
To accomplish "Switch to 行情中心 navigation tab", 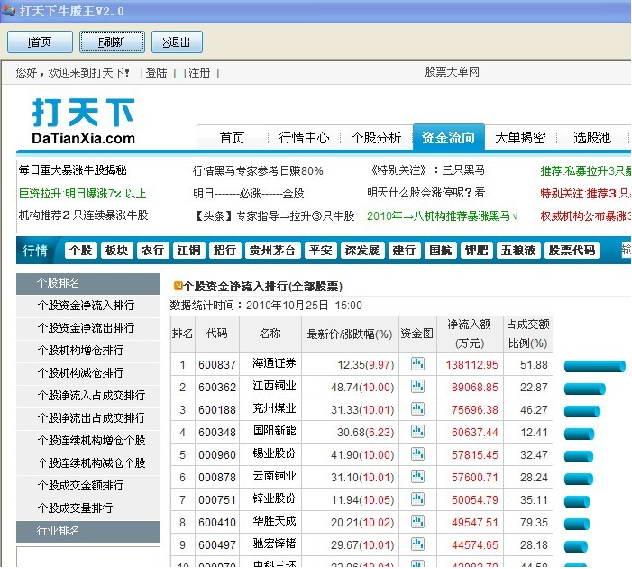I will (x=304, y=138).
